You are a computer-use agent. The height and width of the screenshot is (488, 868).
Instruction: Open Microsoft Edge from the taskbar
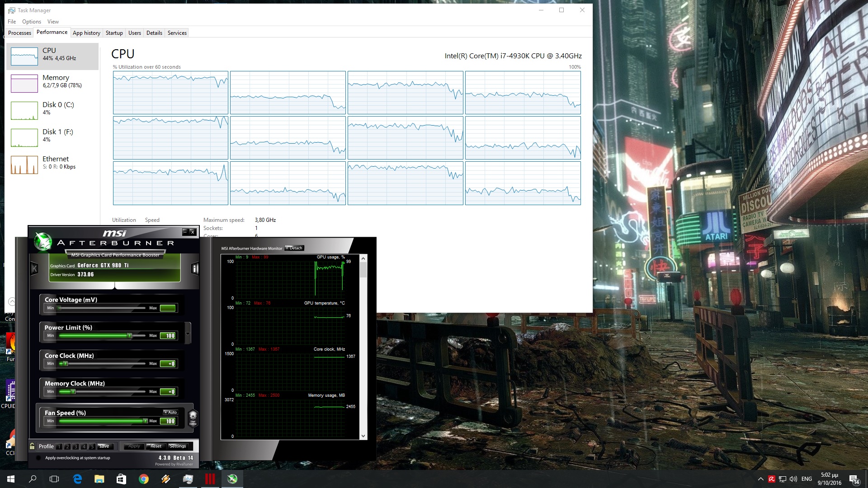77,479
